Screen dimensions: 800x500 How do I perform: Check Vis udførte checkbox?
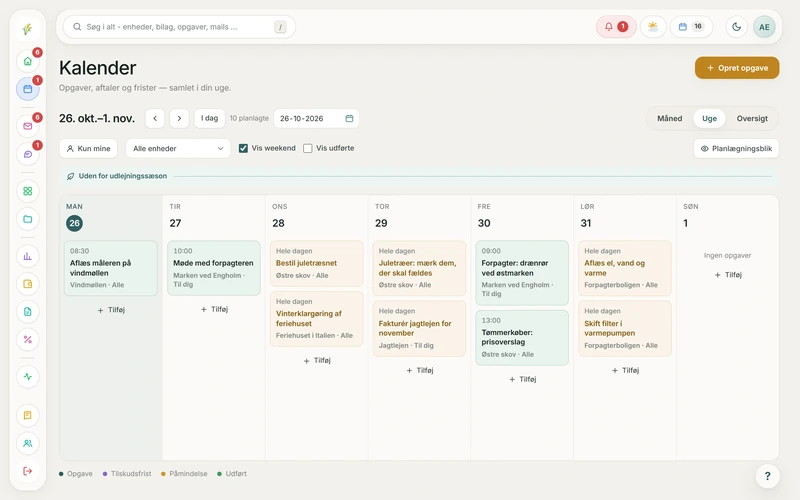click(308, 148)
